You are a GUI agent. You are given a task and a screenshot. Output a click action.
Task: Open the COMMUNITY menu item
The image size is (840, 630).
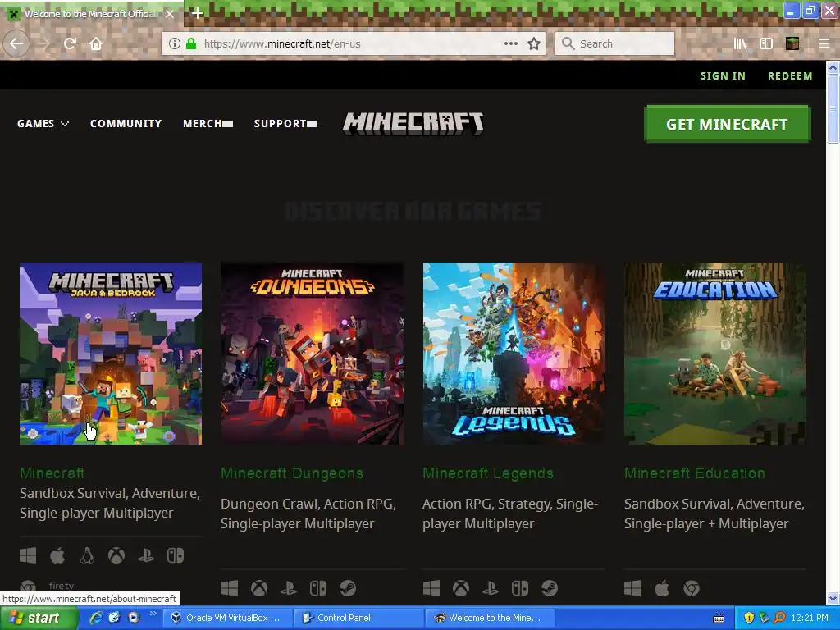click(126, 123)
